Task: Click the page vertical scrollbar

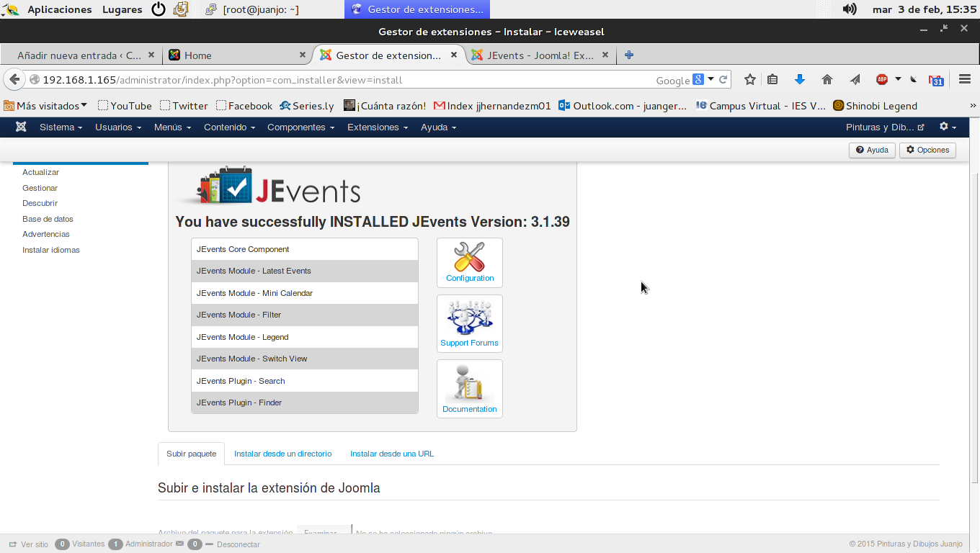Action: point(975,324)
